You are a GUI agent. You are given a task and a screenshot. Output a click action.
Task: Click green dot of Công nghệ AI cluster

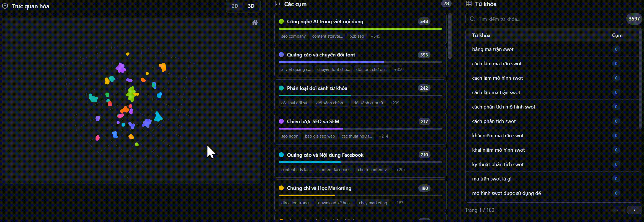click(281, 21)
